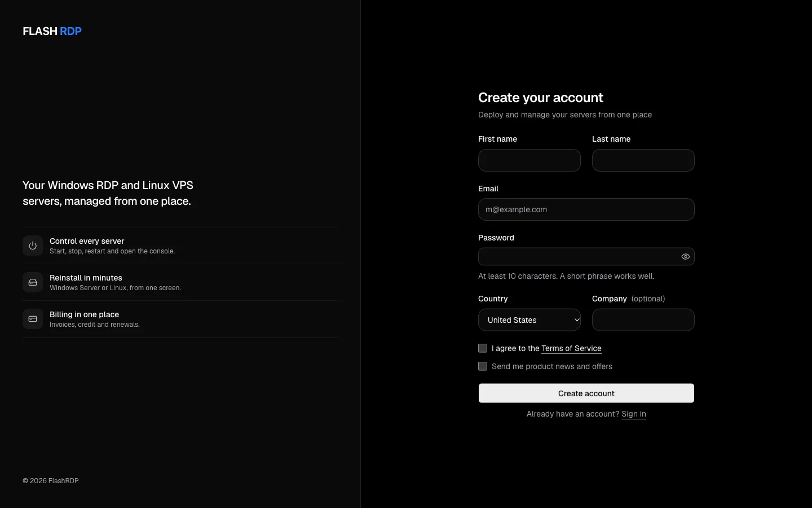The height and width of the screenshot is (508, 812).
Task: Click into the Email field
Action: coord(586,209)
